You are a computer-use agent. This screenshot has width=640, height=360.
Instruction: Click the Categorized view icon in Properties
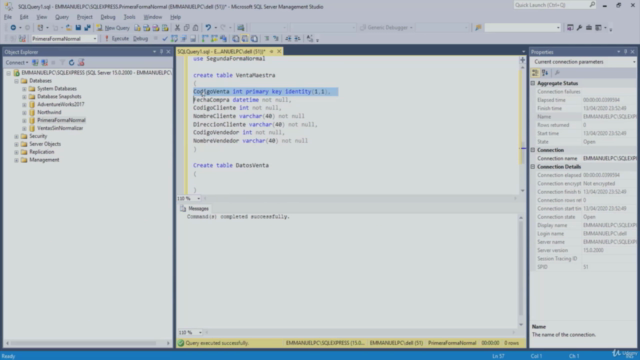click(535, 73)
